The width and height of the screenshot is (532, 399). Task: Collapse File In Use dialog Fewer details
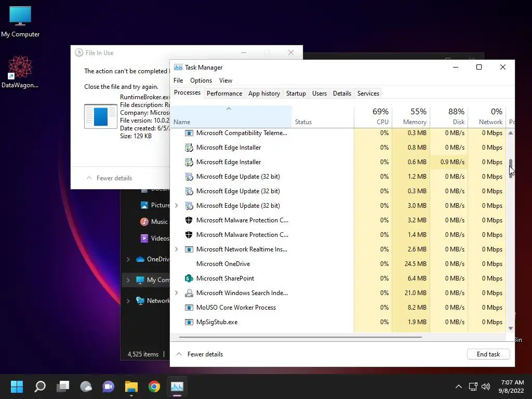coord(109,178)
